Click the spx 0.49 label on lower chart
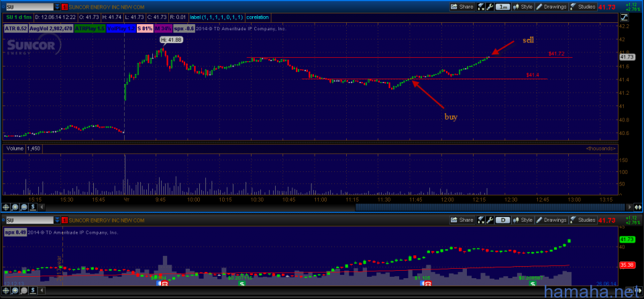 pyautogui.click(x=16, y=232)
